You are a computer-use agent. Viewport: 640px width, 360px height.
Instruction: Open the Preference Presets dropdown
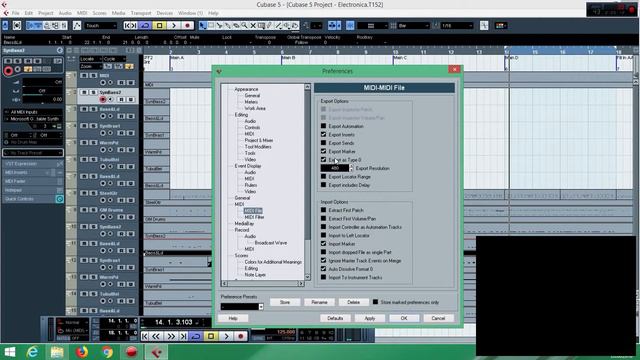click(242, 307)
